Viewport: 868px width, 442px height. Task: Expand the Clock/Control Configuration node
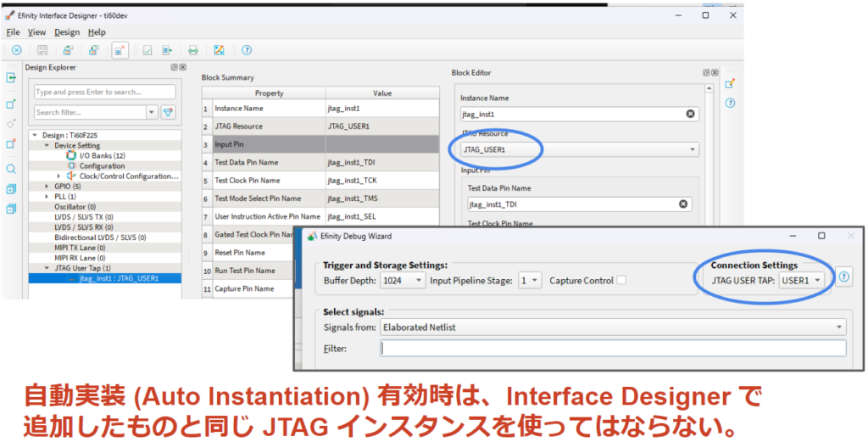(59, 176)
